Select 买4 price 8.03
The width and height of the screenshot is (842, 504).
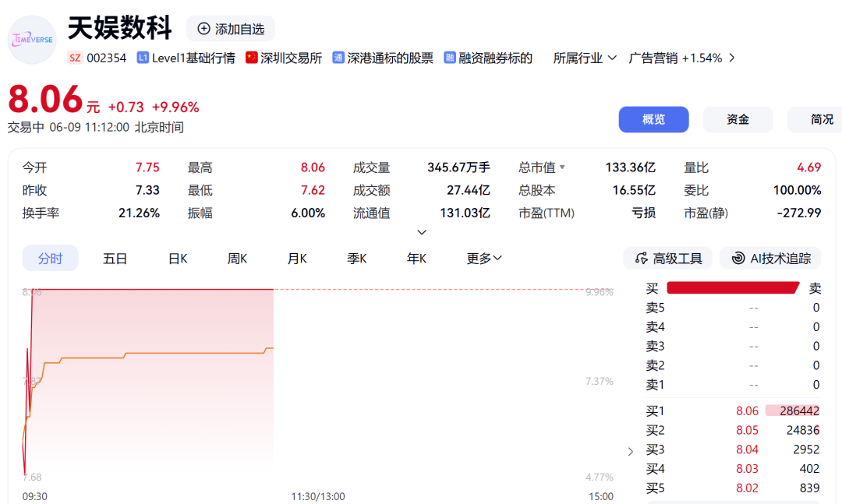pyautogui.click(x=747, y=469)
